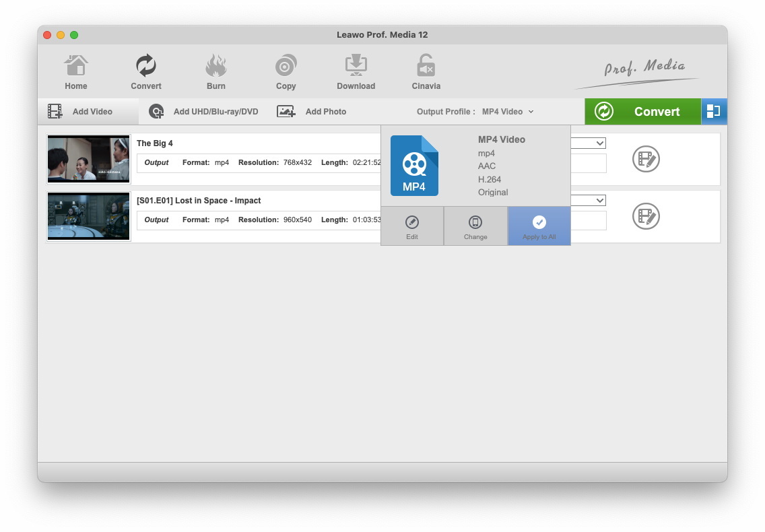Image resolution: width=765 pixels, height=532 pixels.
Task: Click the field under The Big 4 dropdown
Action: [x=589, y=164]
